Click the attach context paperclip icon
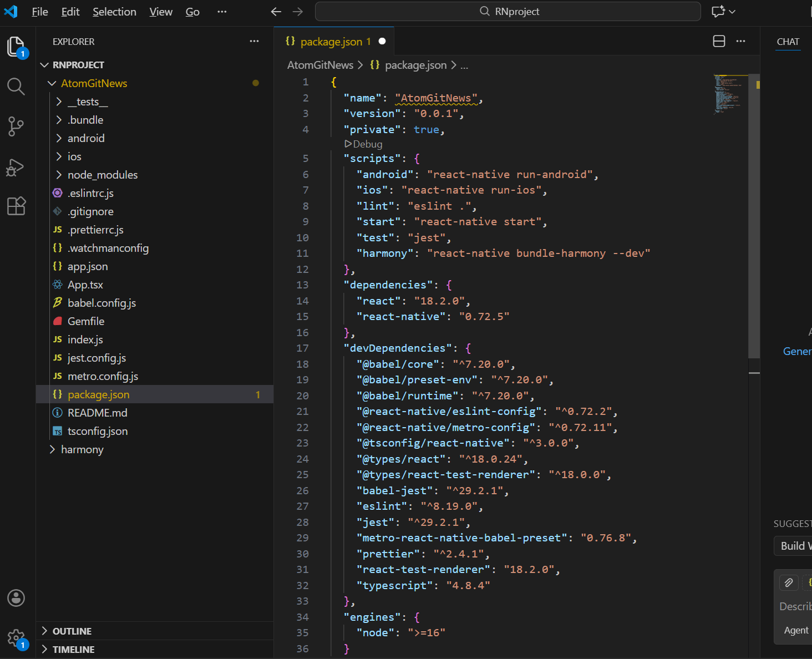812x659 pixels. click(x=789, y=583)
